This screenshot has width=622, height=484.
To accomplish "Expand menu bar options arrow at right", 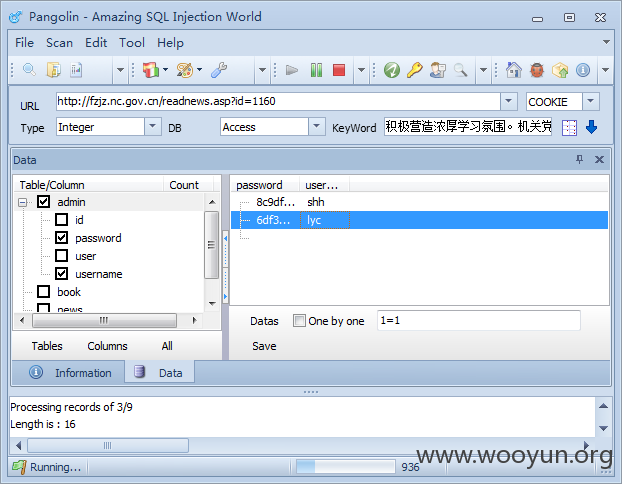I will [x=606, y=42].
